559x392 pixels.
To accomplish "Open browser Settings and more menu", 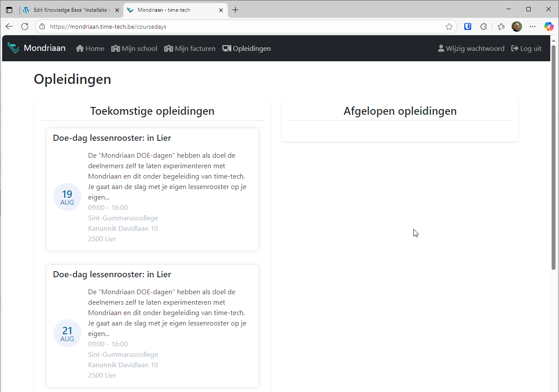I will tap(532, 27).
